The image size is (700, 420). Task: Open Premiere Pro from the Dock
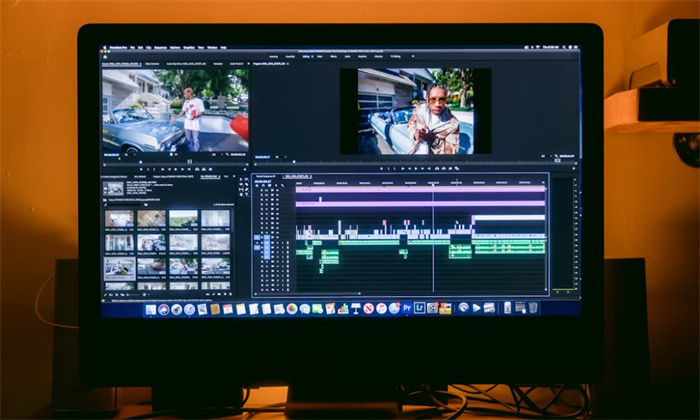[x=407, y=308]
